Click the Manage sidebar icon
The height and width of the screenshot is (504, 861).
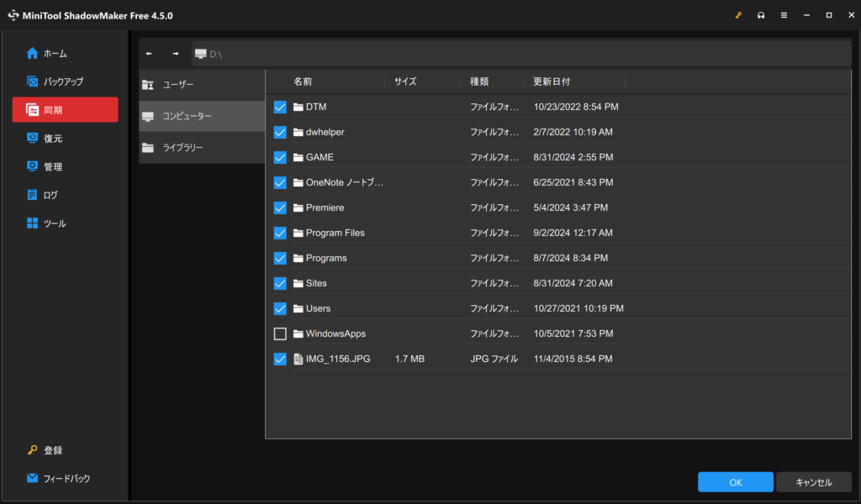(33, 166)
